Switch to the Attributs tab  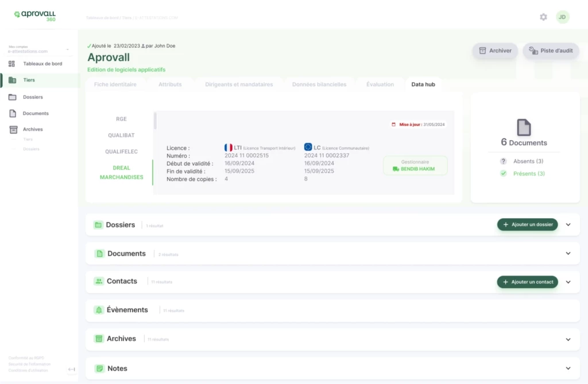[x=170, y=84]
